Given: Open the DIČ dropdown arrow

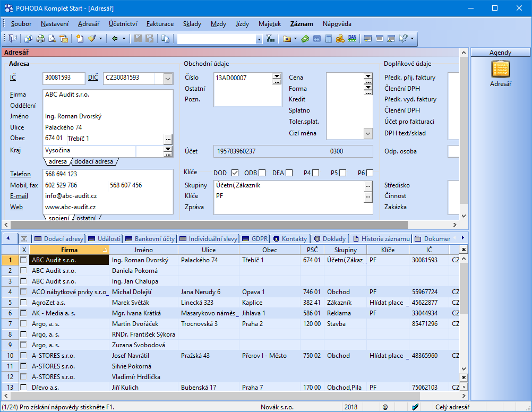Looking at the screenshot, I should click(x=168, y=79).
